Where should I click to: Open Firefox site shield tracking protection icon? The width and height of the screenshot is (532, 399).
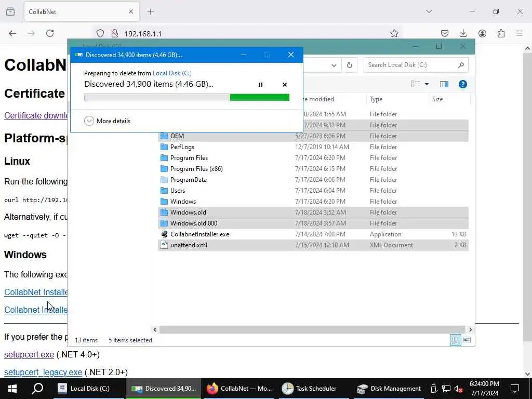[100, 33]
